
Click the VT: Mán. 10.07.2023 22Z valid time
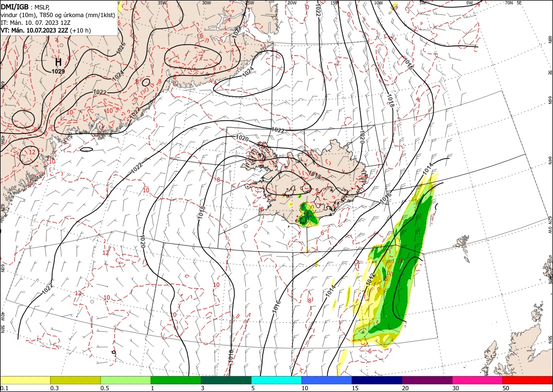click(x=45, y=30)
